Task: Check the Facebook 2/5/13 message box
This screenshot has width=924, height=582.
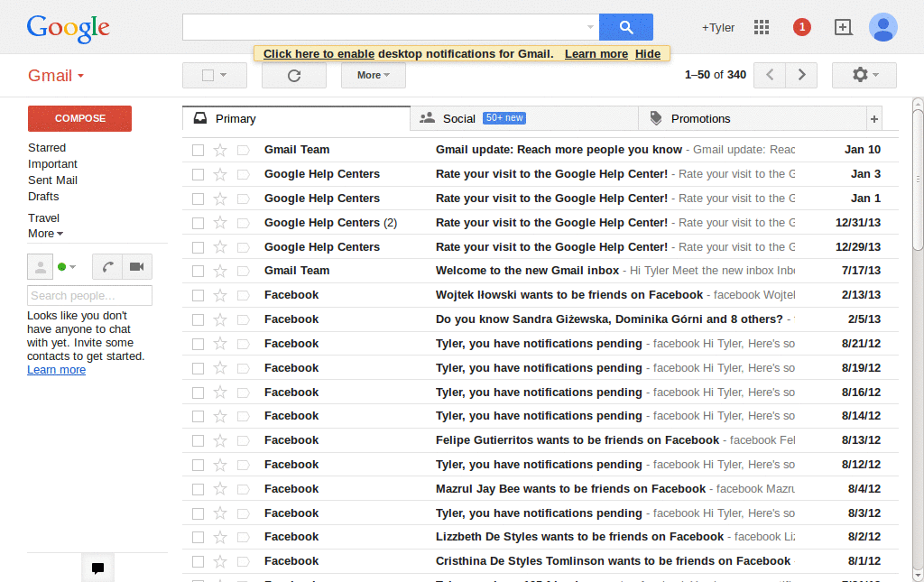Action: click(198, 319)
